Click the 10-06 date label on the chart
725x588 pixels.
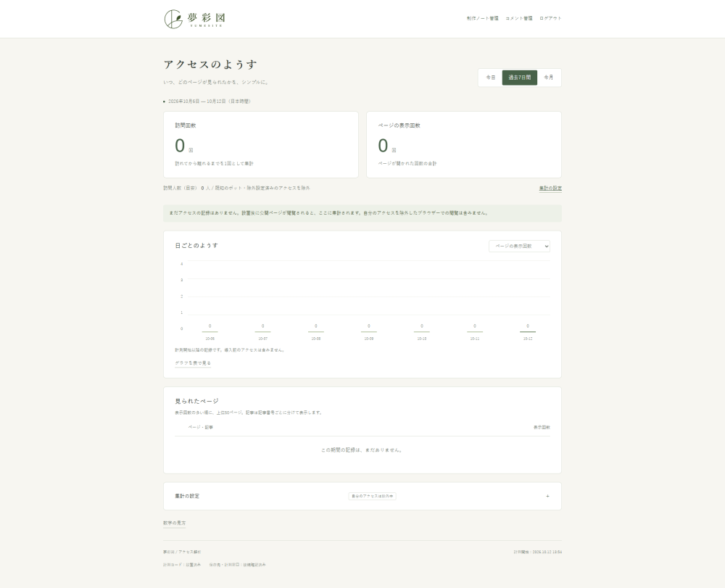(x=210, y=339)
